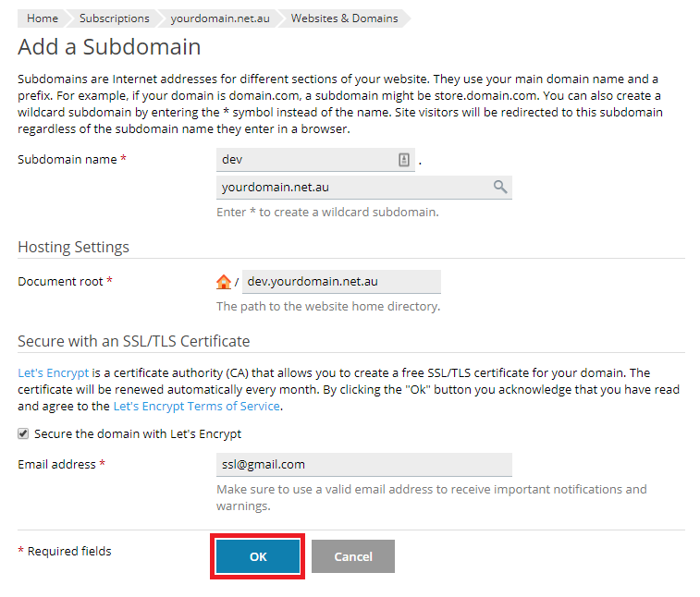Click the Subdomain name label
The height and width of the screenshot is (597, 700).
click(68, 159)
